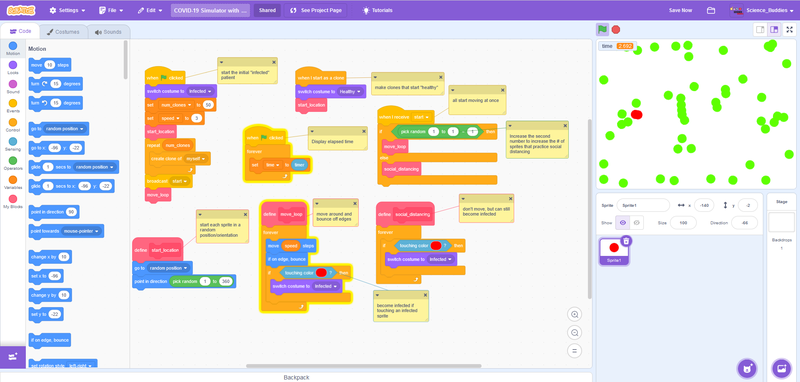Select Variables block category
Screen dimensions: 800x382
pyautogui.click(x=13, y=183)
